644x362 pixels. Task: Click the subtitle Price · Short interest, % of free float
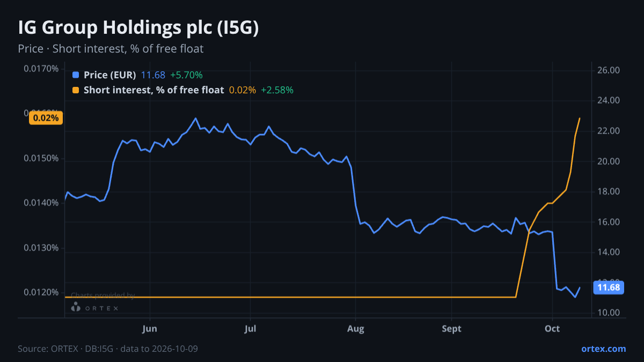pyautogui.click(x=111, y=49)
